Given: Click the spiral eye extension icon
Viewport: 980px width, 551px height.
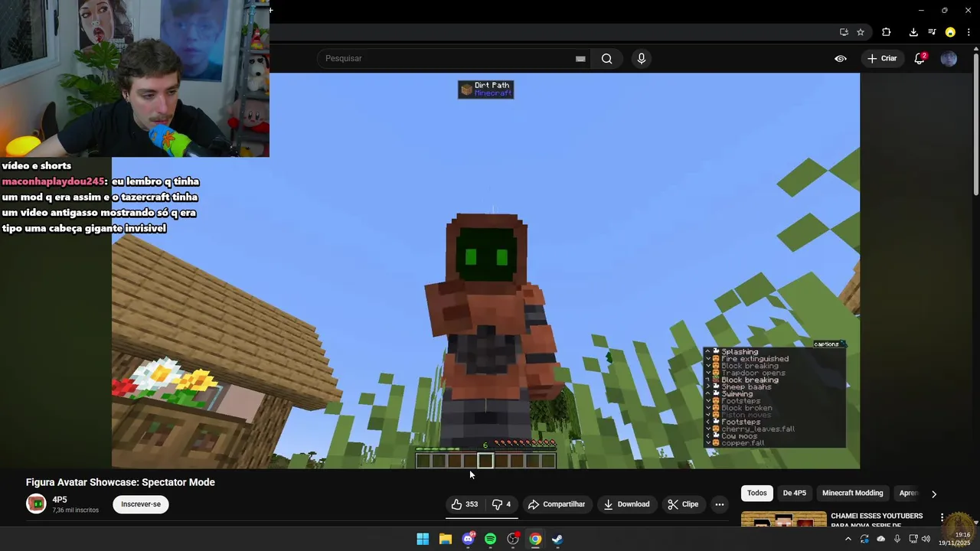Looking at the screenshot, I should 841,59.
